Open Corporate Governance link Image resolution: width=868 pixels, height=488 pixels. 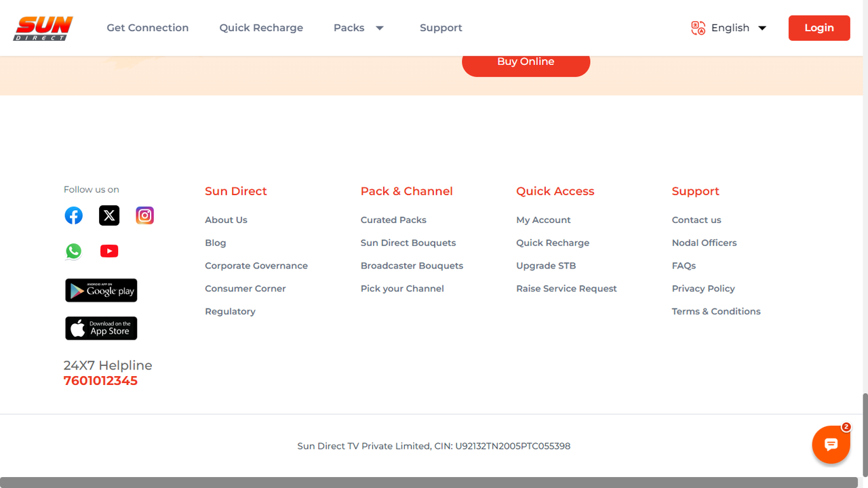256,266
